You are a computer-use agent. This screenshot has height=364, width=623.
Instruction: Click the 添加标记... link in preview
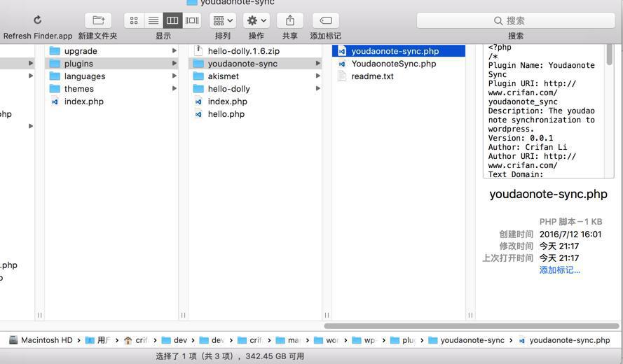pyautogui.click(x=559, y=270)
